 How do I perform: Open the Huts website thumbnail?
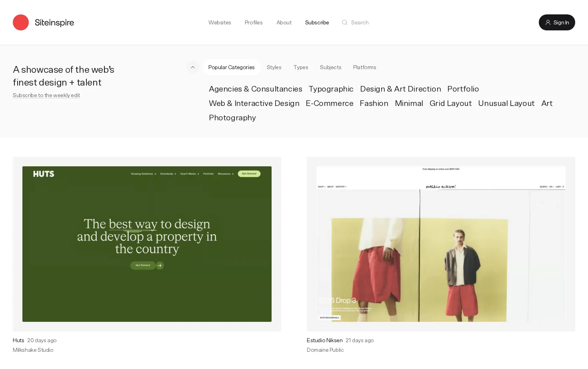click(147, 244)
